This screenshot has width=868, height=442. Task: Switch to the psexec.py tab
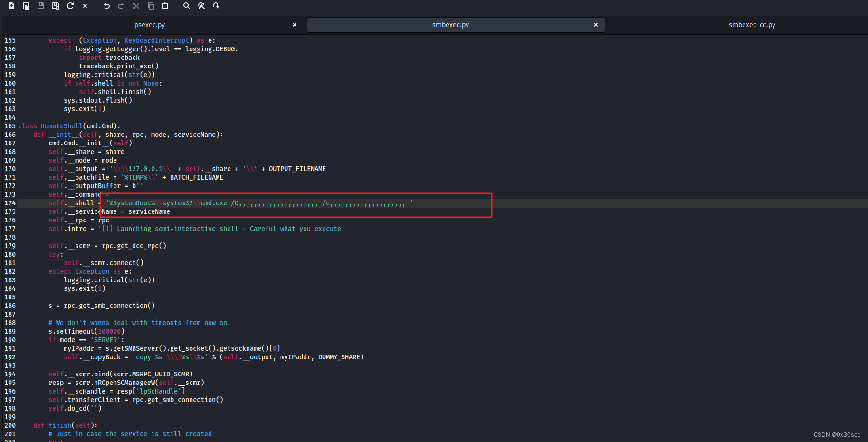coord(150,25)
